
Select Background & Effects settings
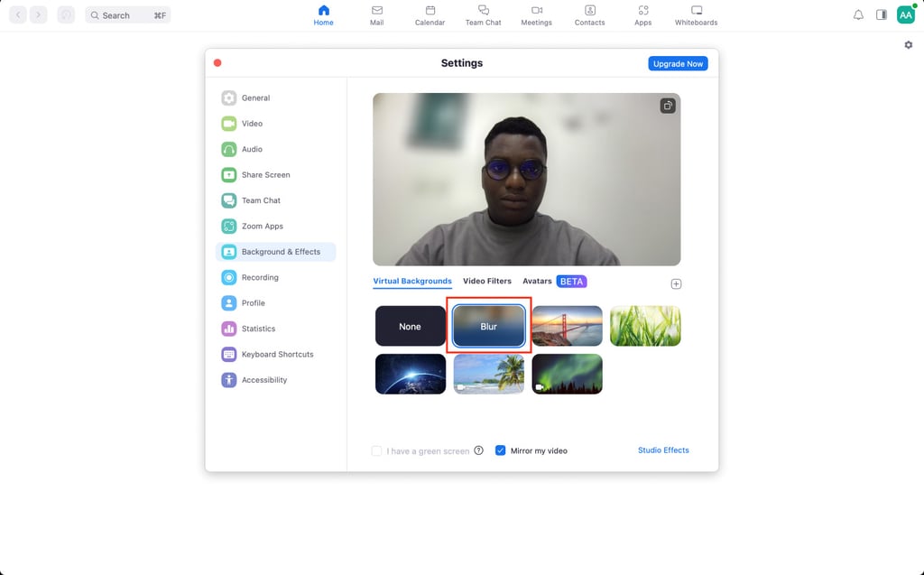click(x=276, y=252)
